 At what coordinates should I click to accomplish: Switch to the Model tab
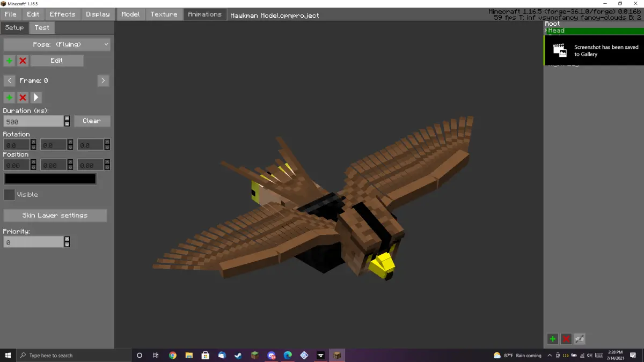coord(130,14)
